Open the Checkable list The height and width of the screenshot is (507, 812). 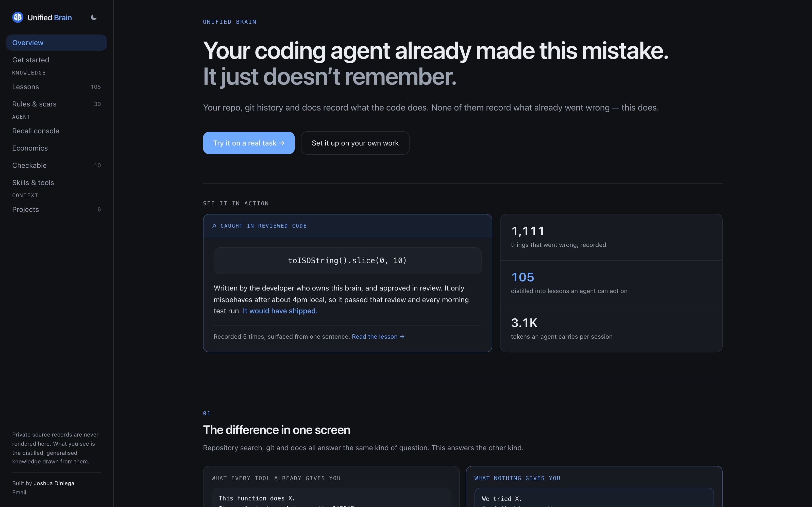tap(56, 165)
